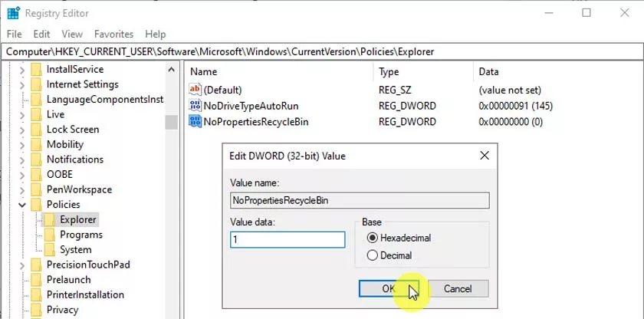This screenshot has height=319, width=644.
Task: Collapse the Policies key
Action: click(x=22, y=205)
